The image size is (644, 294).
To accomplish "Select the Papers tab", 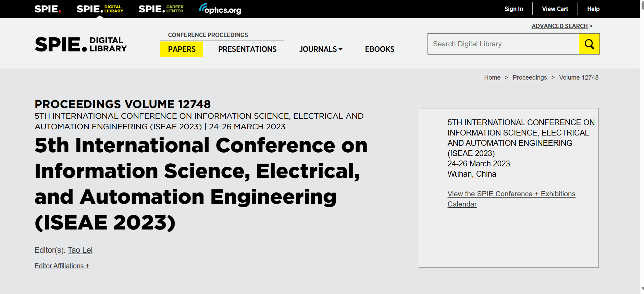I will point(182,49).
